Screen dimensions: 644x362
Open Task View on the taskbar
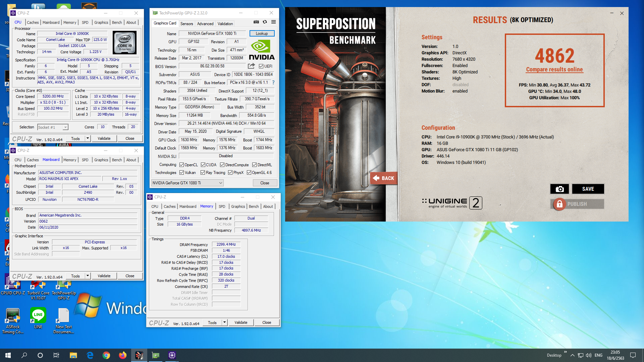pos(56,355)
